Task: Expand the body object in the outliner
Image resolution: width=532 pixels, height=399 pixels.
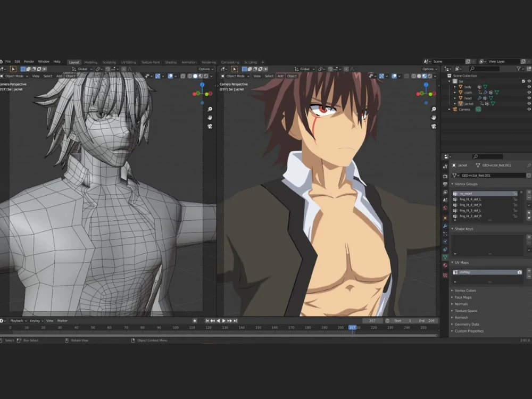Action: 455,87
